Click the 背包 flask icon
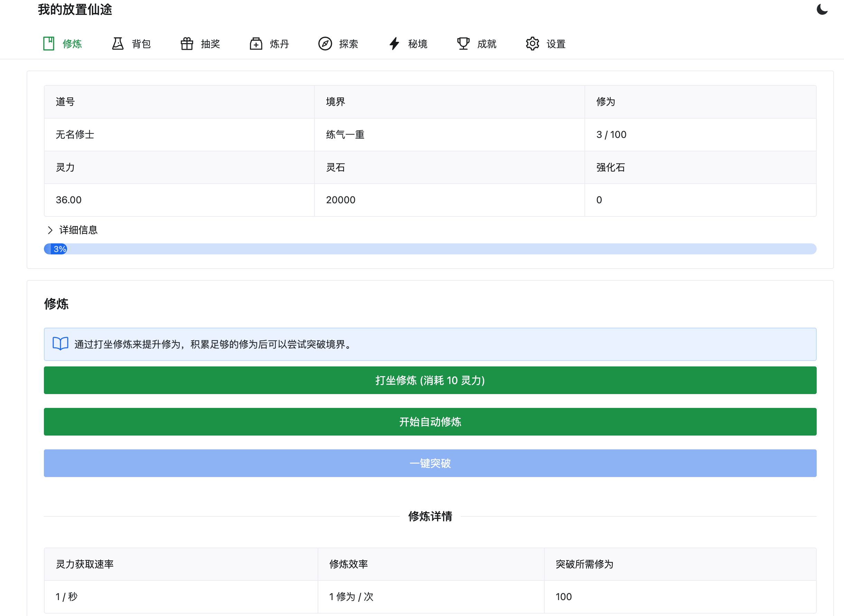The height and width of the screenshot is (616, 844). point(118,44)
